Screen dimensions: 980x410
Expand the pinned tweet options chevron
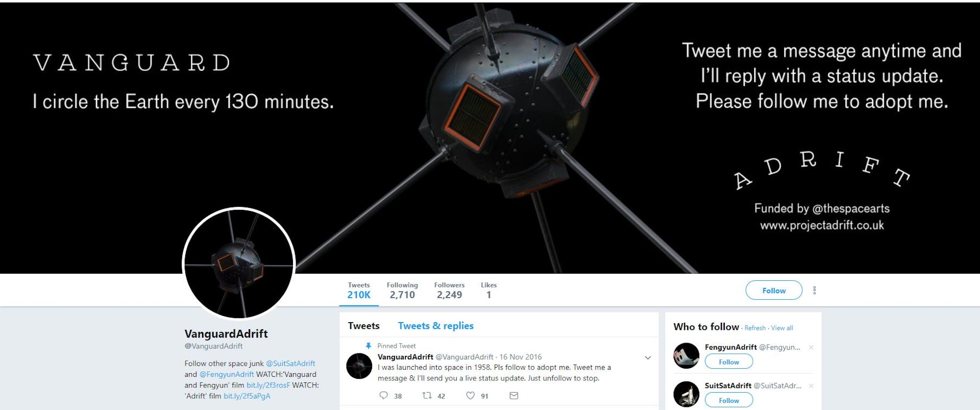tap(648, 358)
